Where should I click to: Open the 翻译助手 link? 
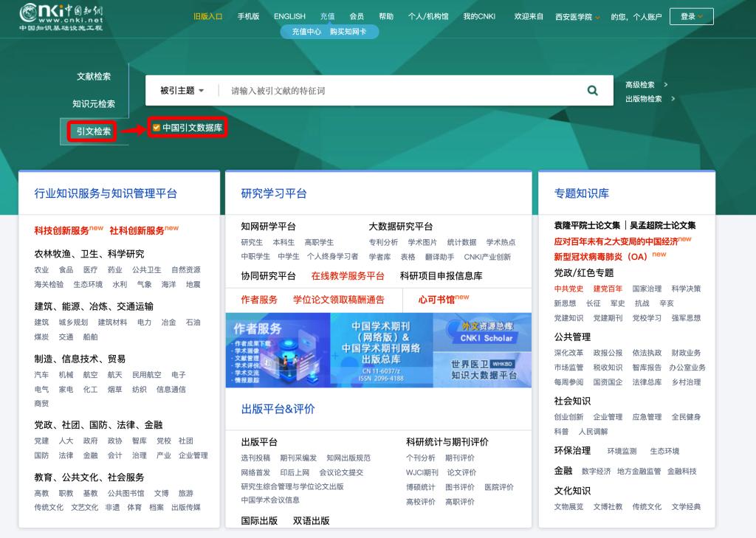tap(440, 257)
